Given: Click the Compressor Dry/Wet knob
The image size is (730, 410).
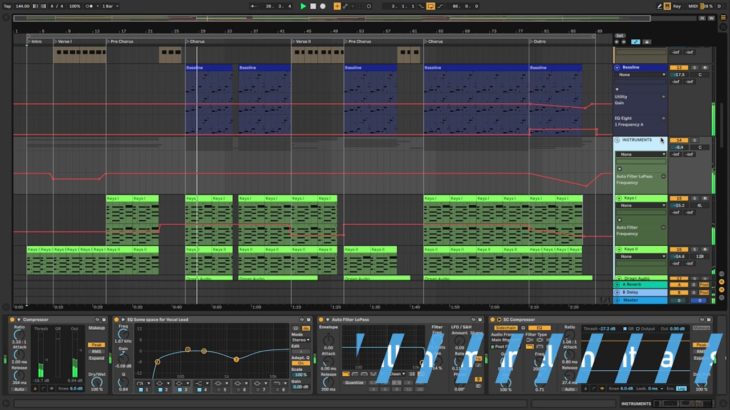Looking at the screenshot, I should [x=96, y=382].
